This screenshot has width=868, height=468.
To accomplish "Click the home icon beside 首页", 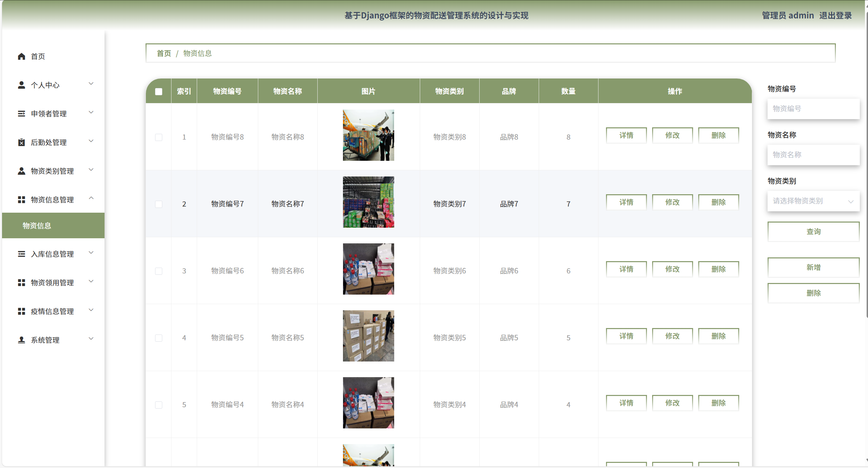I will 22,56.
